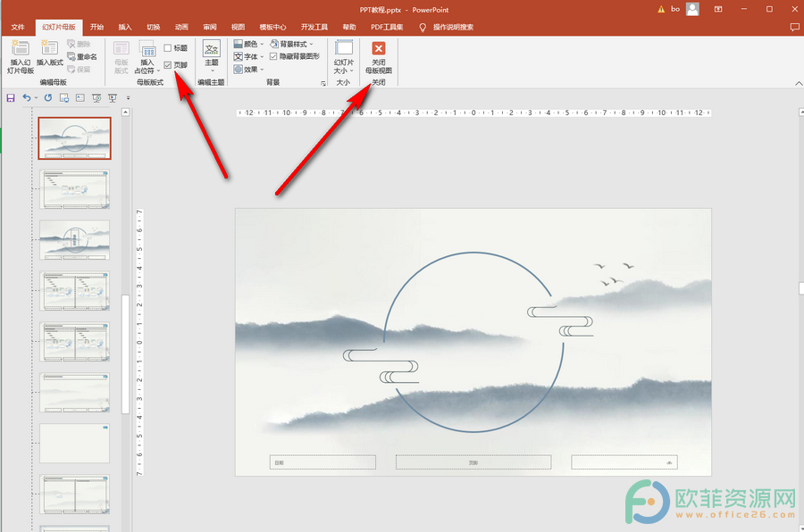Viewport: 804px width, 532px height.
Task: Open the File (文件) menu
Action: [18, 27]
